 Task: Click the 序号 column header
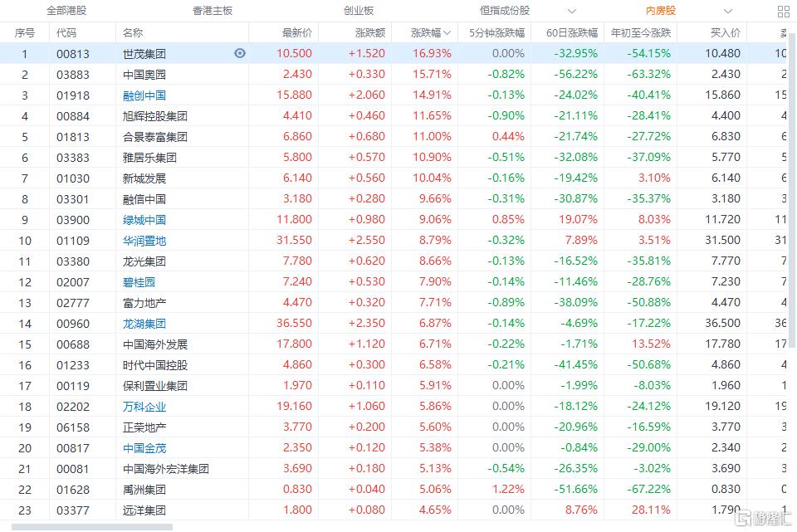point(24,33)
